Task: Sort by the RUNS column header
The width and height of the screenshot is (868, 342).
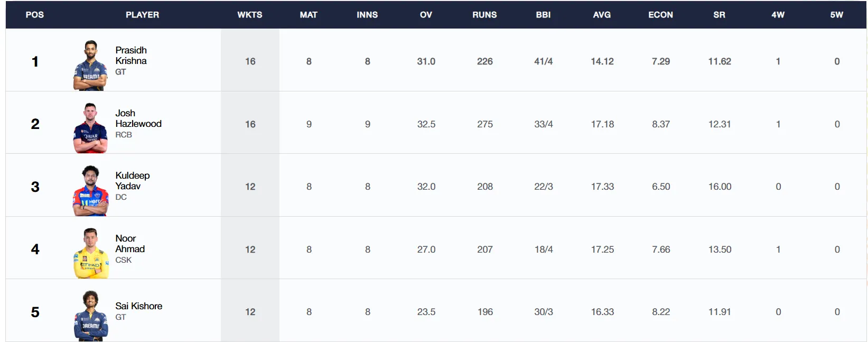Action: [x=484, y=15]
